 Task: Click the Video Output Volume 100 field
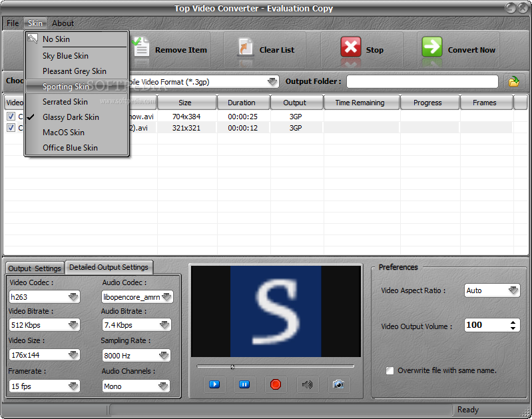(x=487, y=325)
